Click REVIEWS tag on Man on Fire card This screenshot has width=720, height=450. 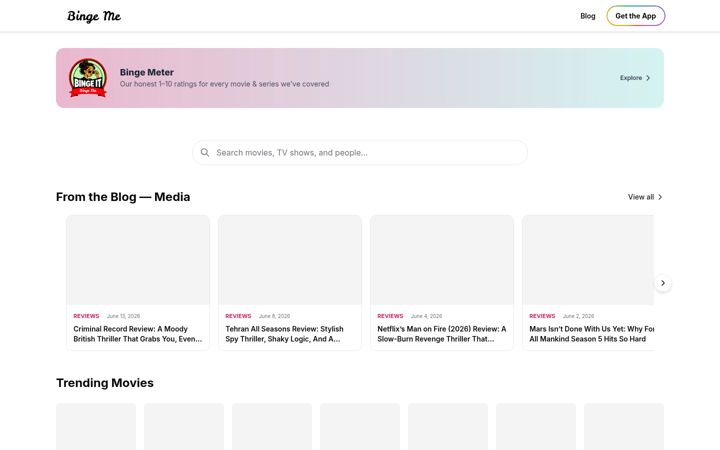tap(390, 316)
